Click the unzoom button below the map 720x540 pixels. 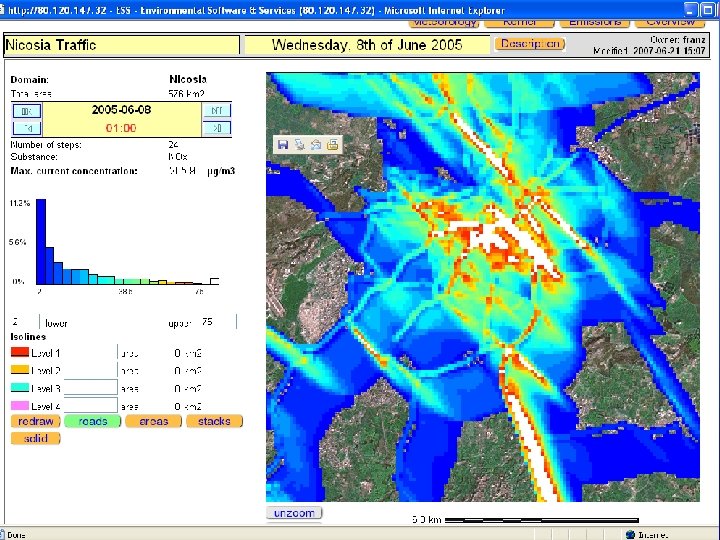pos(294,513)
